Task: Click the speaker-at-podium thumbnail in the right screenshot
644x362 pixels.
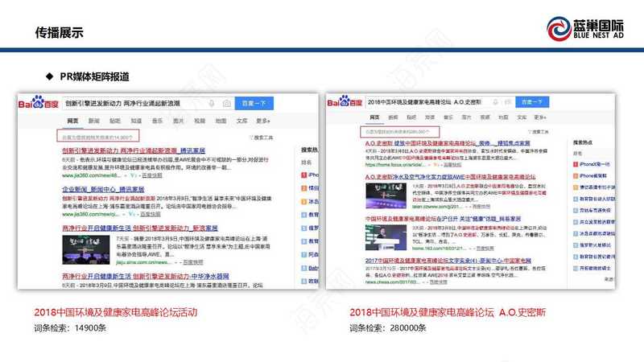Action: 386,237
